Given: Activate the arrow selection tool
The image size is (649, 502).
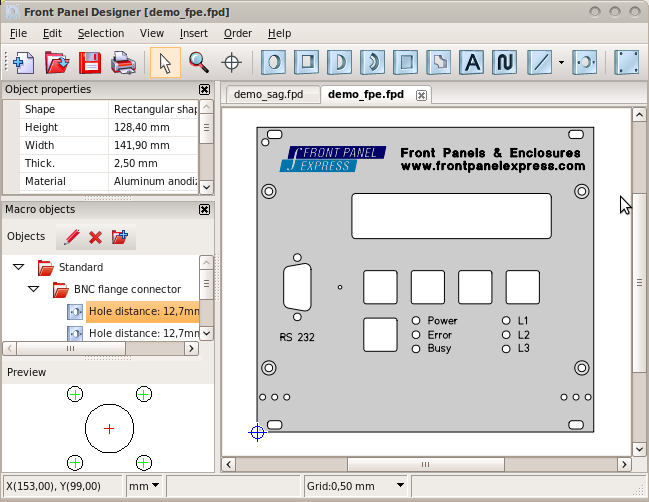Looking at the screenshot, I should 165,62.
